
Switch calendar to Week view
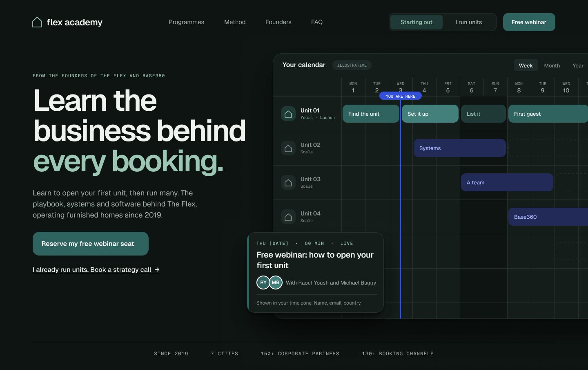[x=526, y=65]
